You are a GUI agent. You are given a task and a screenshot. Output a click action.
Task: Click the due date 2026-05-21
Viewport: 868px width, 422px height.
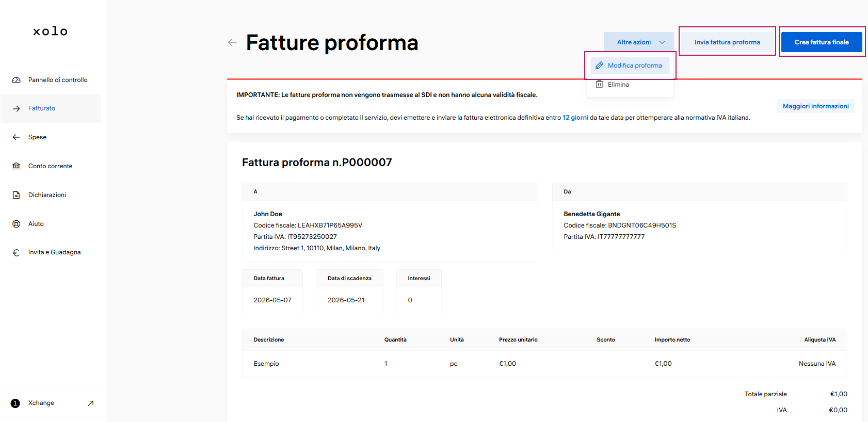pos(346,300)
